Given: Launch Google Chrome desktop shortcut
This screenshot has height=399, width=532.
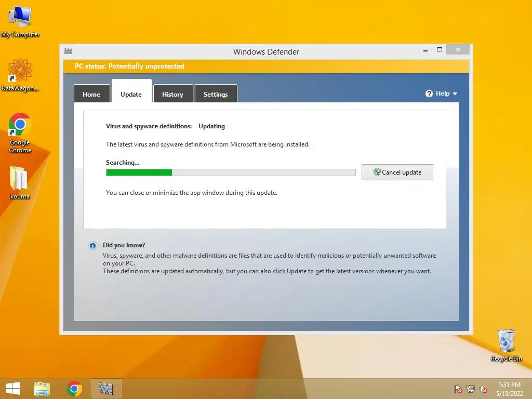Looking at the screenshot, I should click(20, 133).
